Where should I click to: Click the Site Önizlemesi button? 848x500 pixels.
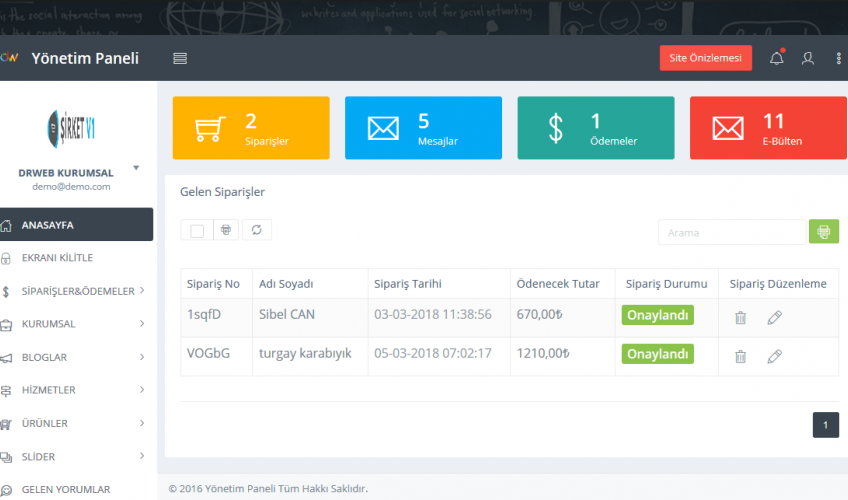pyautogui.click(x=705, y=59)
